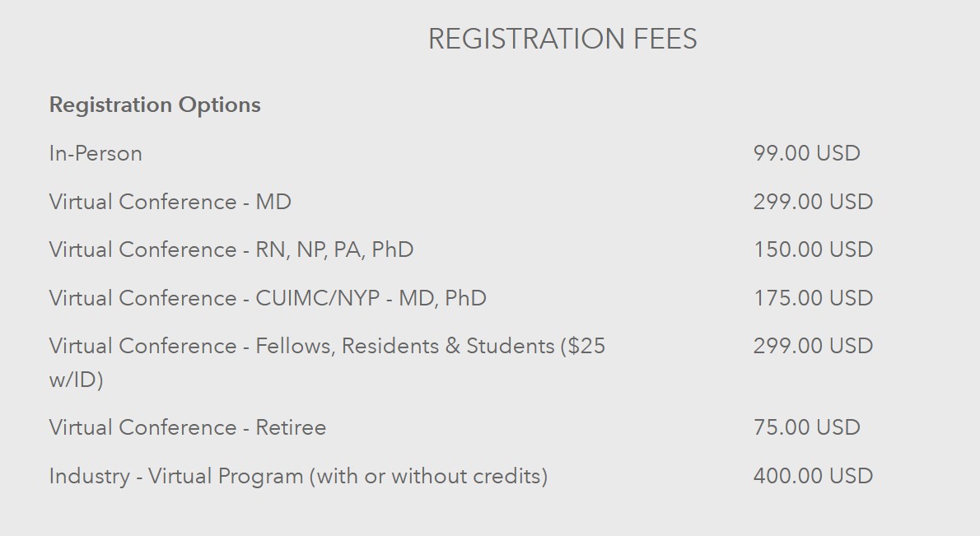Pick Virtual Conference - RN, NP, PA, PhD
The height and width of the screenshot is (536, 980).
(231, 250)
